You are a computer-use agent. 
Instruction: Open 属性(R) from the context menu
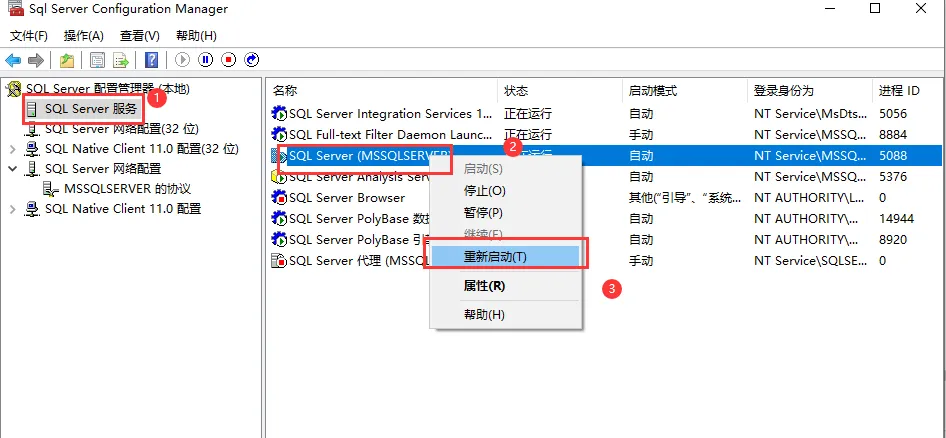(x=485, y=286)
